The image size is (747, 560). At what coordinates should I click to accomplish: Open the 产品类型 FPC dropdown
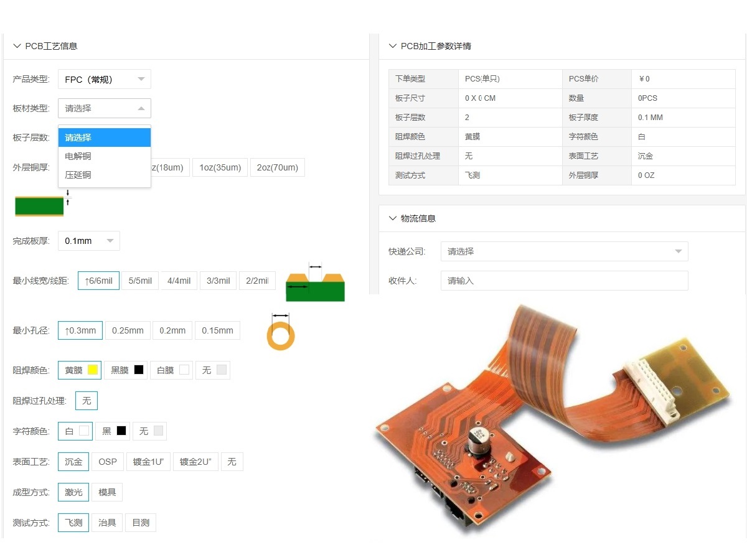(x=105, y=80)
